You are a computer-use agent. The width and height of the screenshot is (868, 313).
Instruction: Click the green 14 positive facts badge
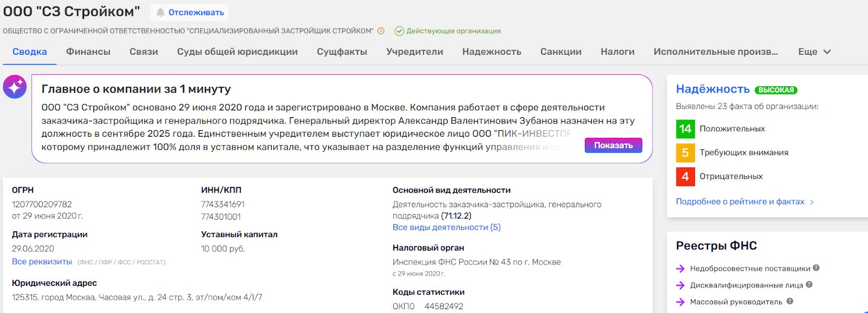tap(685, 129)
